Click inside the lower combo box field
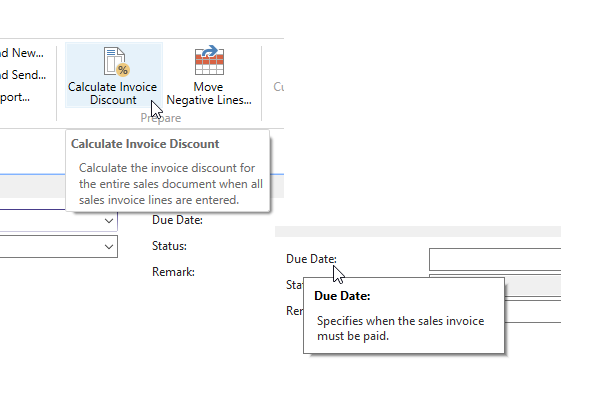This screenshot has width=593, height=404. coord(59,247)
